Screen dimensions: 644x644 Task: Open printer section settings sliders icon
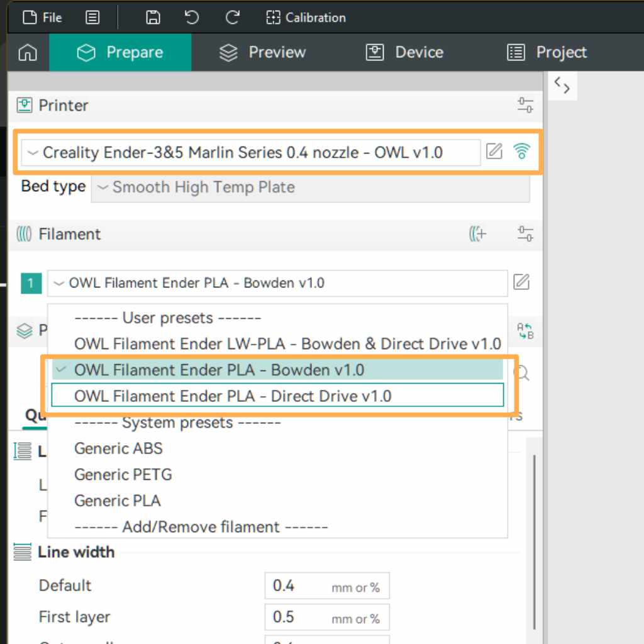pos(525,106)
